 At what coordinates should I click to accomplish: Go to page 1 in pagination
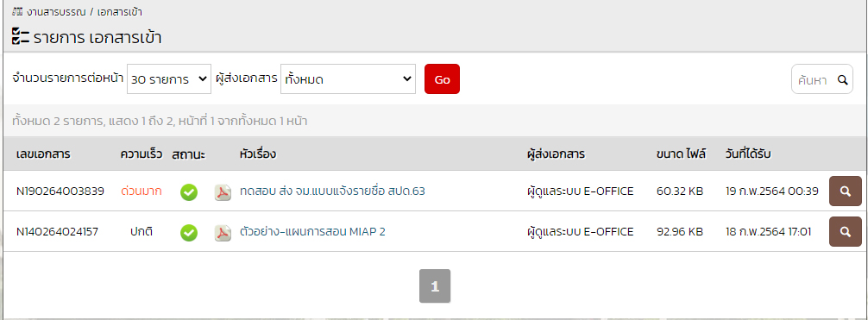tap(435, 286)
